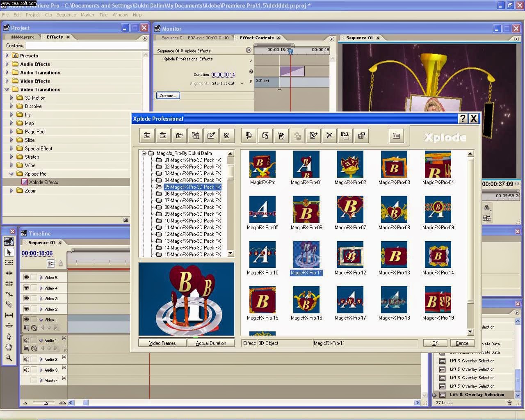This screenshot has width=525, height=420.
Task: Select the Zoom magnifier tool
Action: [x=9, y=358]
